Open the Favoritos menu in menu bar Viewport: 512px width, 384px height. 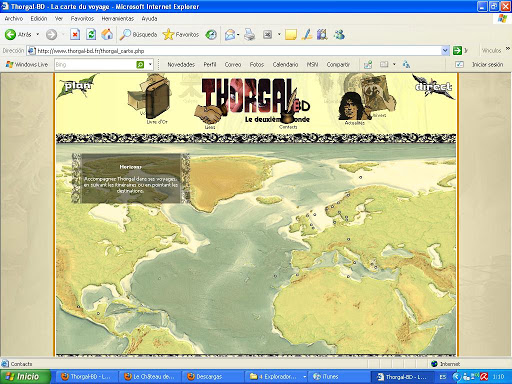82,19
